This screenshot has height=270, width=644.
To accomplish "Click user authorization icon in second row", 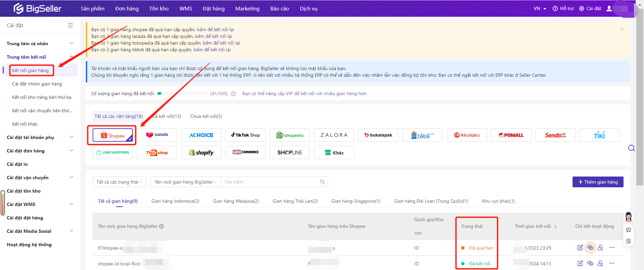I will [600, 263].
